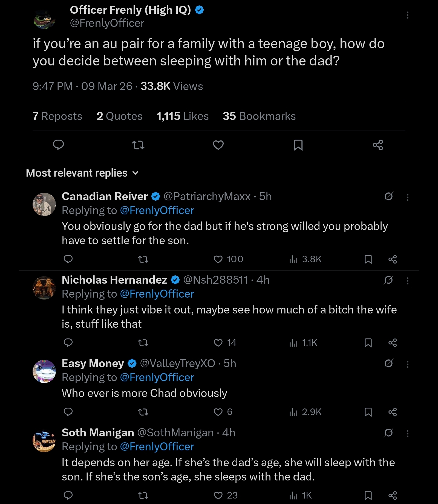Screen dimensions: 438x504
Task: Like Canadian Reiver's reply
Action: 218,259
